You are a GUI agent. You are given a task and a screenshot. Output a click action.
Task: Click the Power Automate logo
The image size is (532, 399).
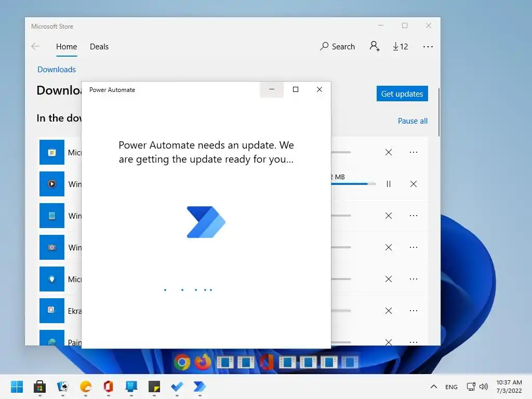[206, 222]
